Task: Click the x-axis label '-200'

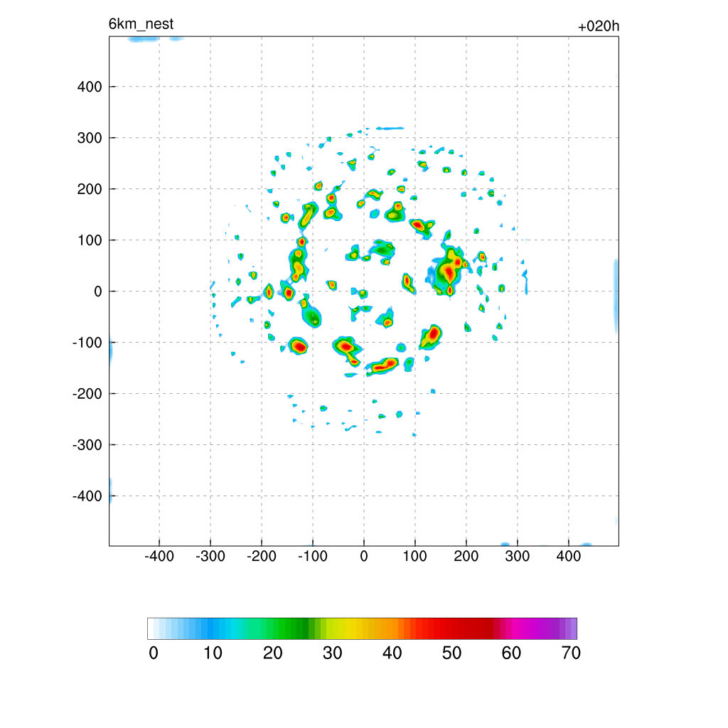Action: click(x=262, y=556)
